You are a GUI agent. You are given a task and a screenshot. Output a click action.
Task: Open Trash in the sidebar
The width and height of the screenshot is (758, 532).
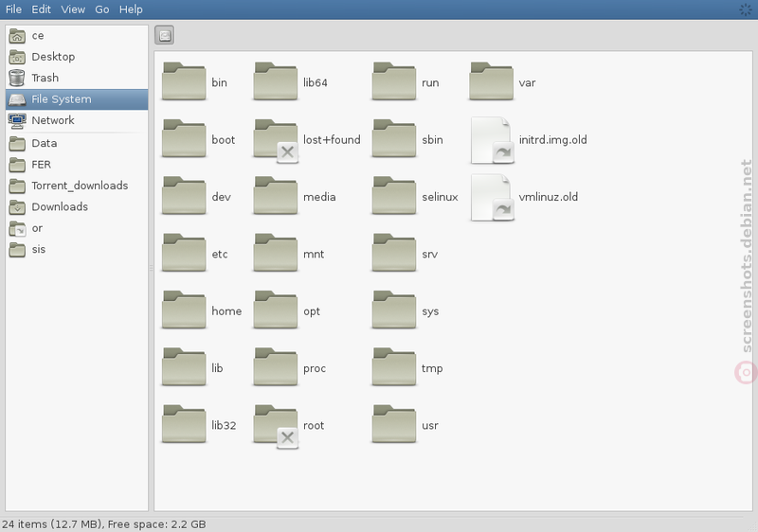pyautogui.click(x=77, y=79)
